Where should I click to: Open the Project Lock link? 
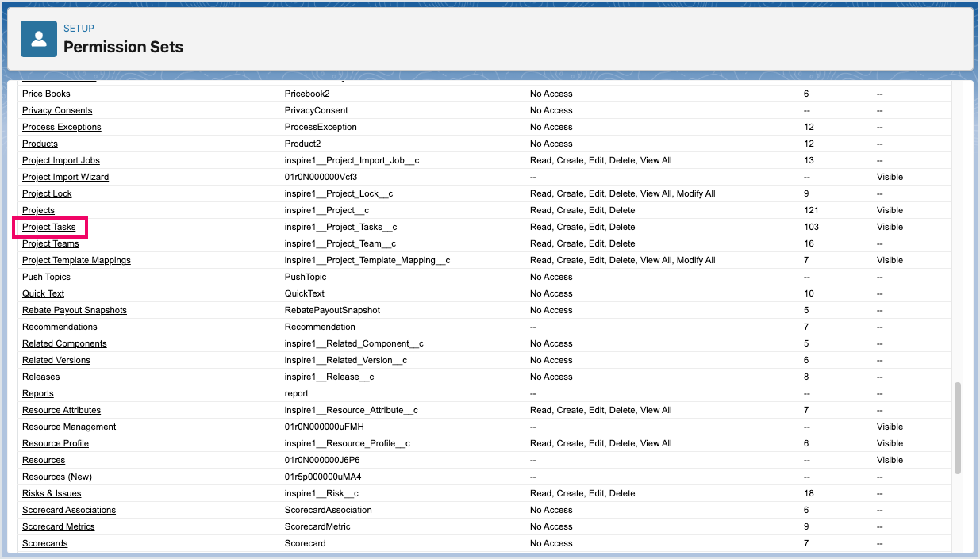coord(47,194)
